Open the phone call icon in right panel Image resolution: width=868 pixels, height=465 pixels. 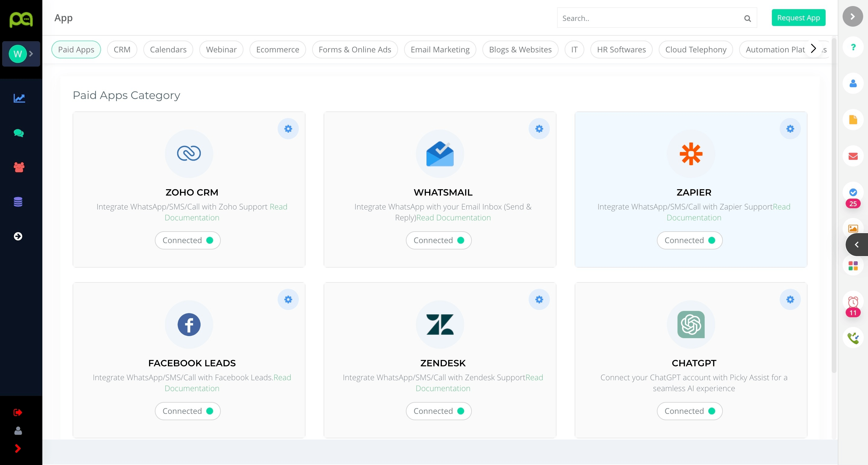pos(853,338)
